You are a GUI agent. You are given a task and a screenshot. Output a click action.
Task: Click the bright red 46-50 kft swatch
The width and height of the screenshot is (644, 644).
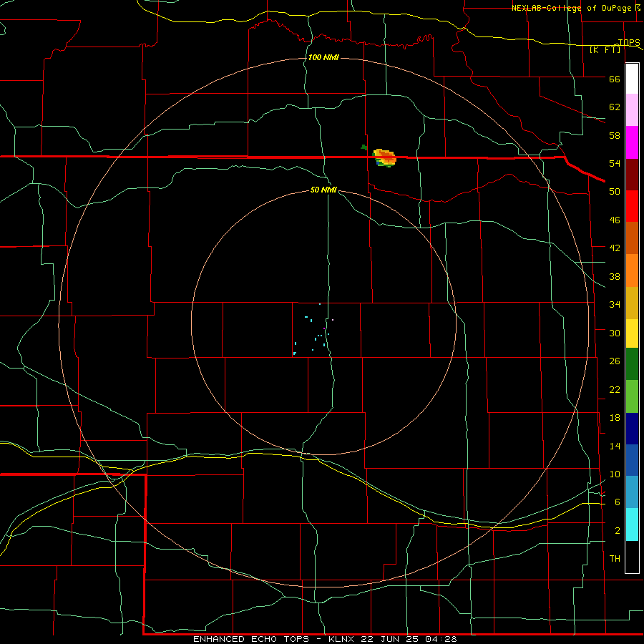pyautogui.click(x=632, y=206)
